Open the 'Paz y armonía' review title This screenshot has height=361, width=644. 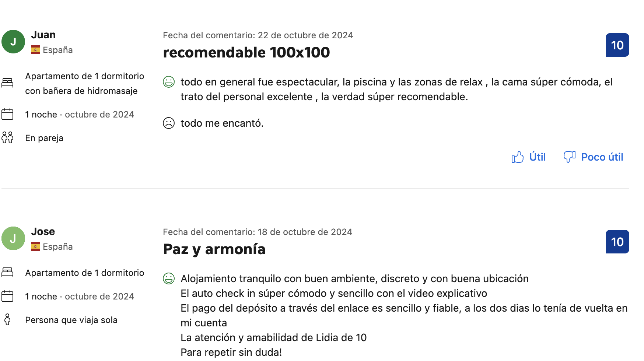[x=214, y=249]
